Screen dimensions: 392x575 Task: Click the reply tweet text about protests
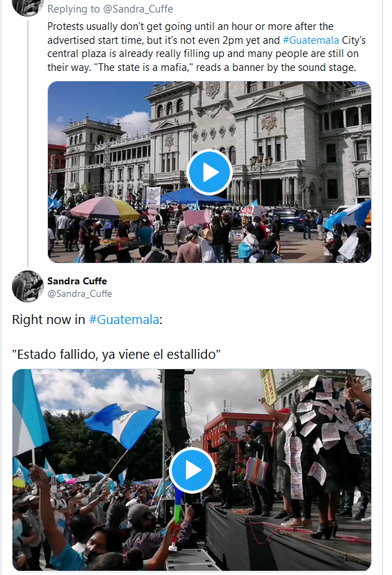206,47
